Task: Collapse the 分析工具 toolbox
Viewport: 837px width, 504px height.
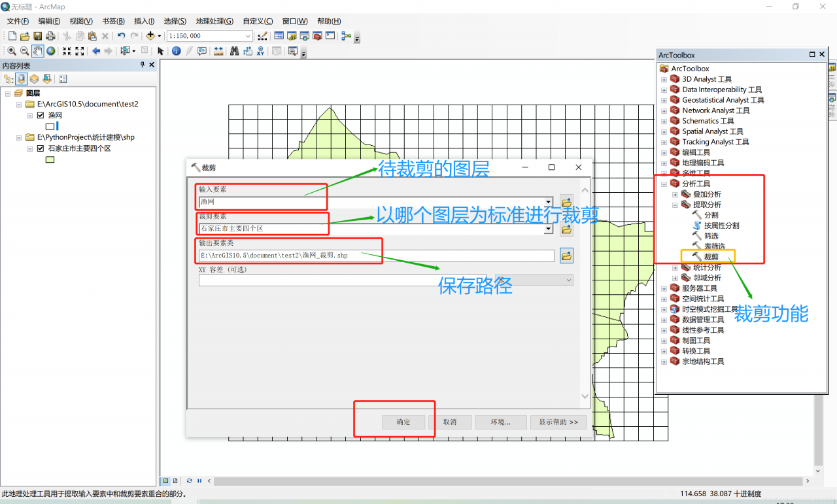Action: (664, 184)
